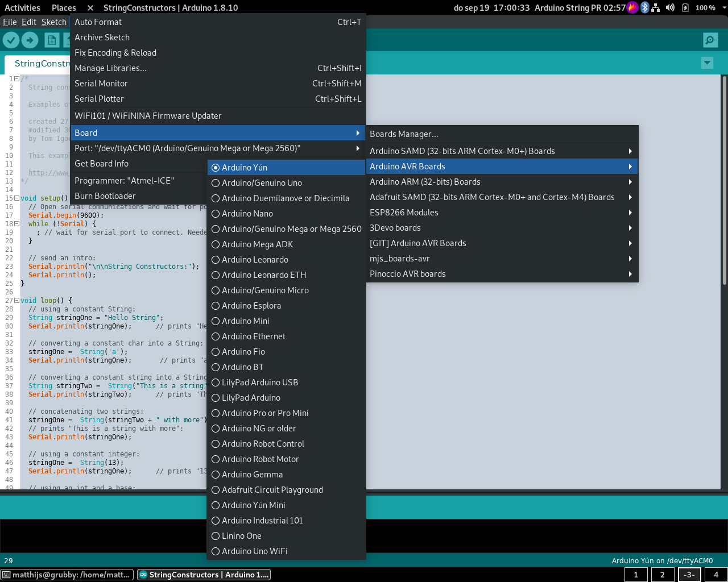Choose Arduino Pro or Pro Mini board
This screenshot has height=582, width=728.
point(286,413)
